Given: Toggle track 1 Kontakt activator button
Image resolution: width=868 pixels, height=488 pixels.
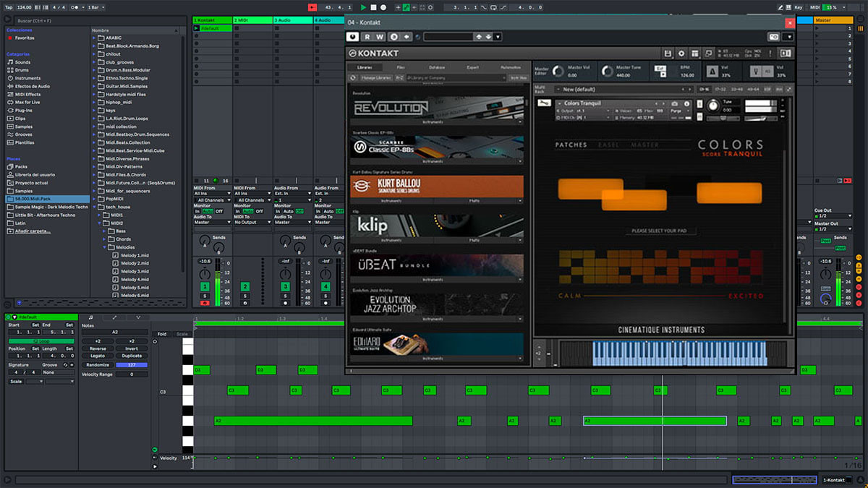Looking at the screenshot, I should [205, 287].
